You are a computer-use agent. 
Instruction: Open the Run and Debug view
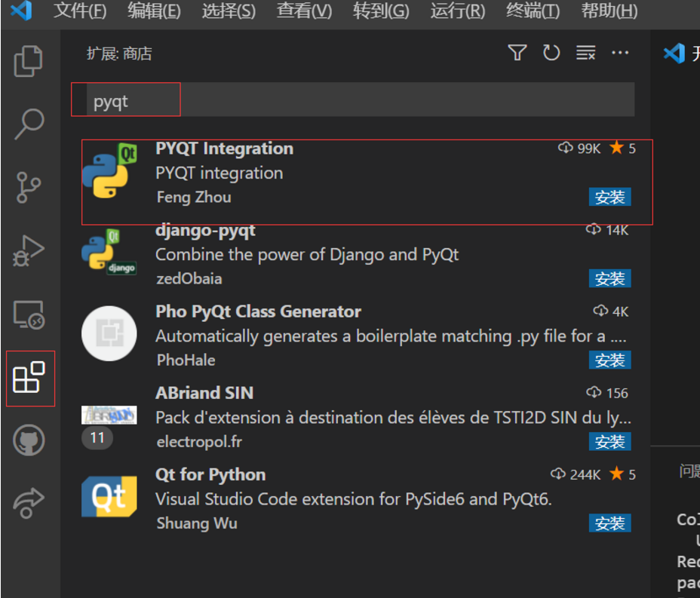[x=29, y=251]
